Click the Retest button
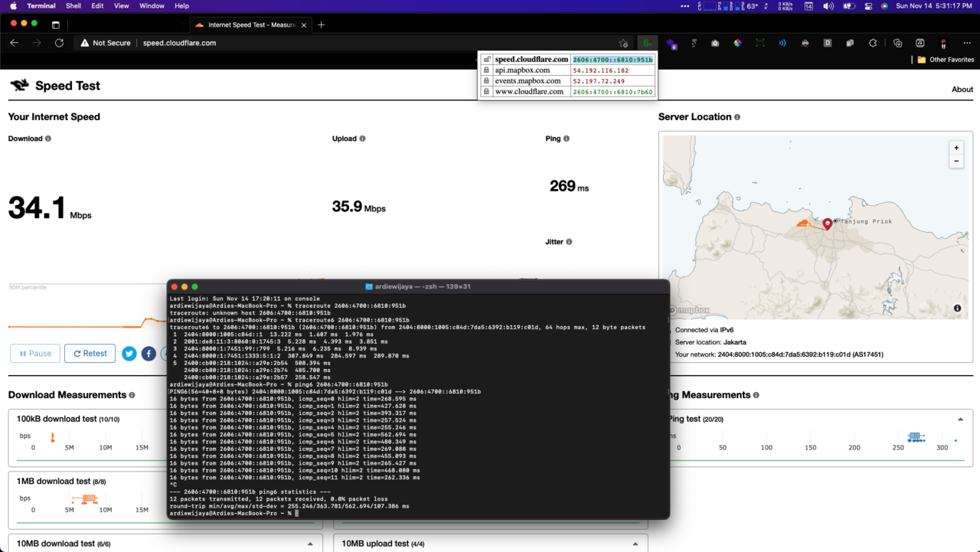980x552 pixels. 90,354
